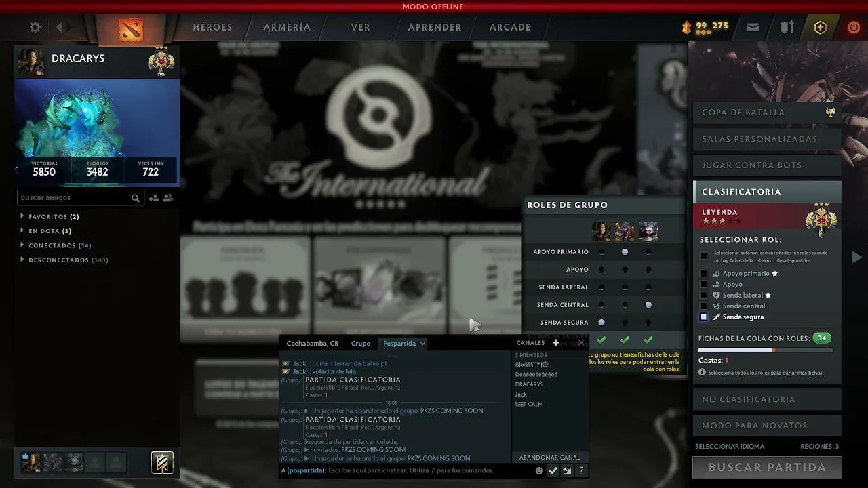This screenshot has height=488, width=868.
Task: Open the Armería menu
Action: click(x=287, y=28)
